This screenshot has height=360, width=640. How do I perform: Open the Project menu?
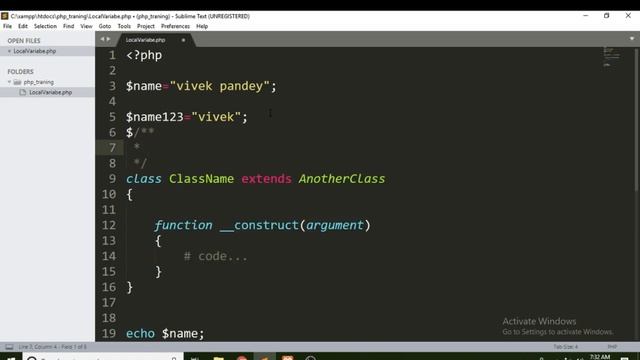[x=146, y=26]
